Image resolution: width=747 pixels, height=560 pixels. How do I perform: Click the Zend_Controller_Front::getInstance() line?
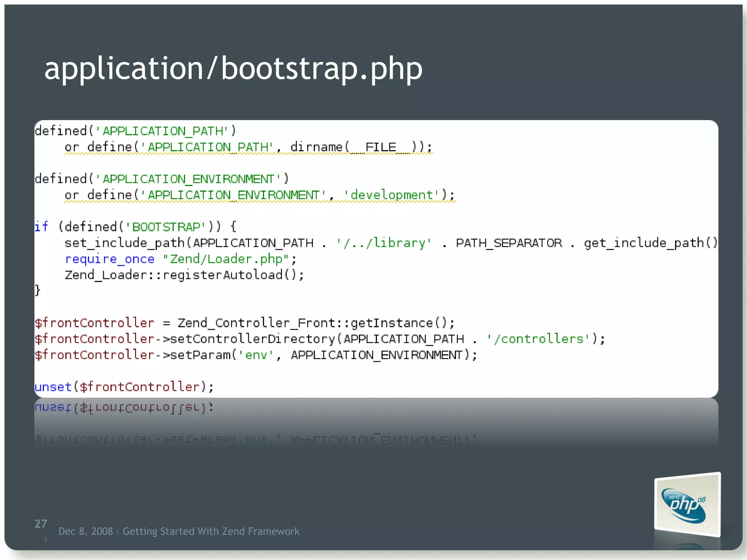(x=245, y=323)
